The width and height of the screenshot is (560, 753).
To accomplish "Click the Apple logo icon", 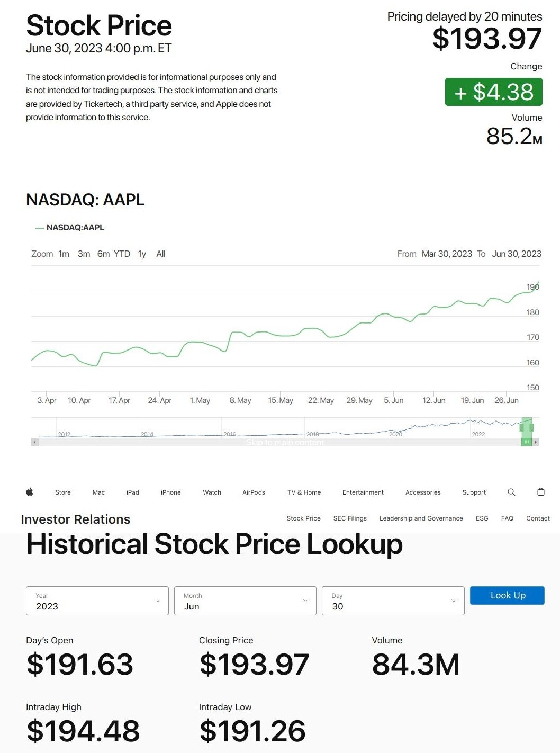I will click(30, 492).
